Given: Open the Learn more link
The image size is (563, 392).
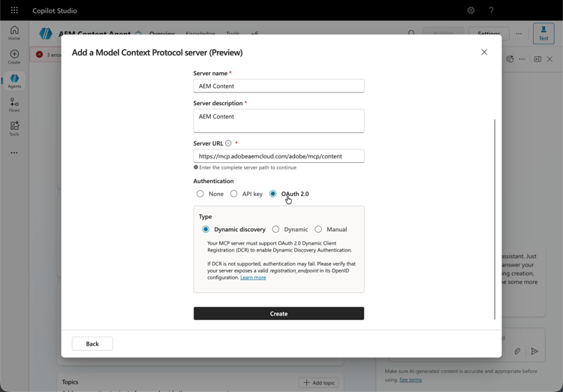Looking at the screenshot, I should 253,278.
